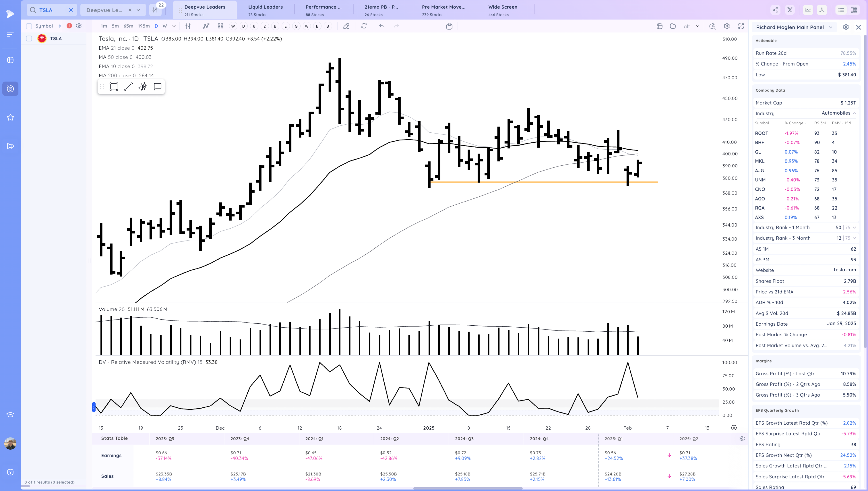Undo the last chart action
The height and width of the screenshot is (491, 868).
click(x=381, y=26)
